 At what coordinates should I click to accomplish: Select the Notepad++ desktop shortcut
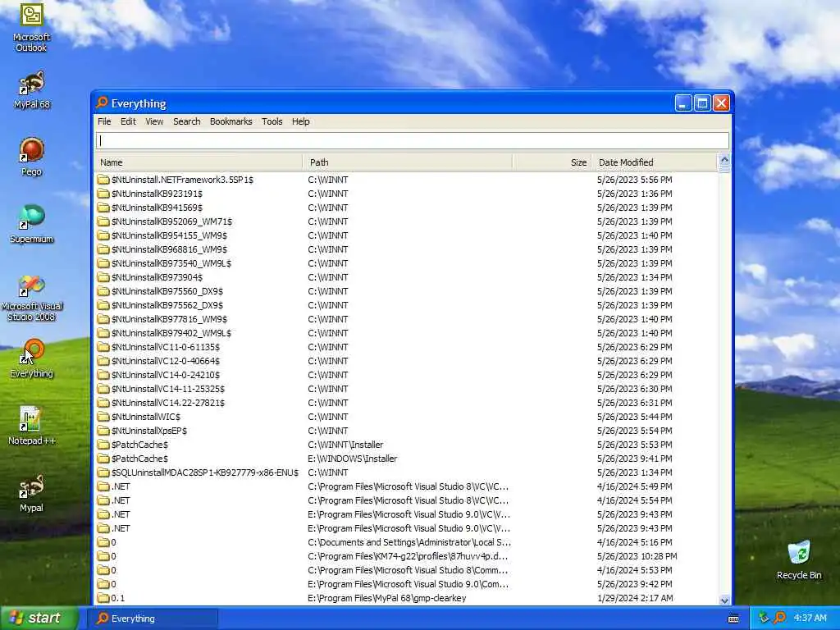point(32,426)
